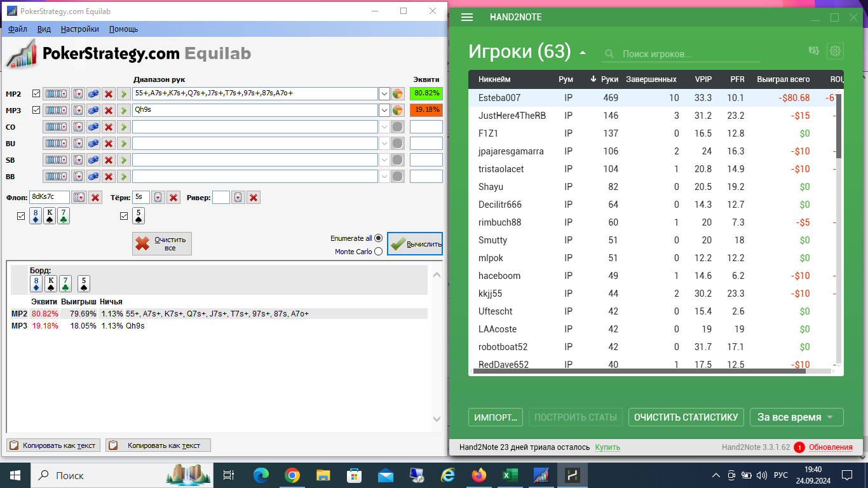Open Hand2Note hamburger menu
The width and height of the screenshot is (868, 488).
pos(467,17)
